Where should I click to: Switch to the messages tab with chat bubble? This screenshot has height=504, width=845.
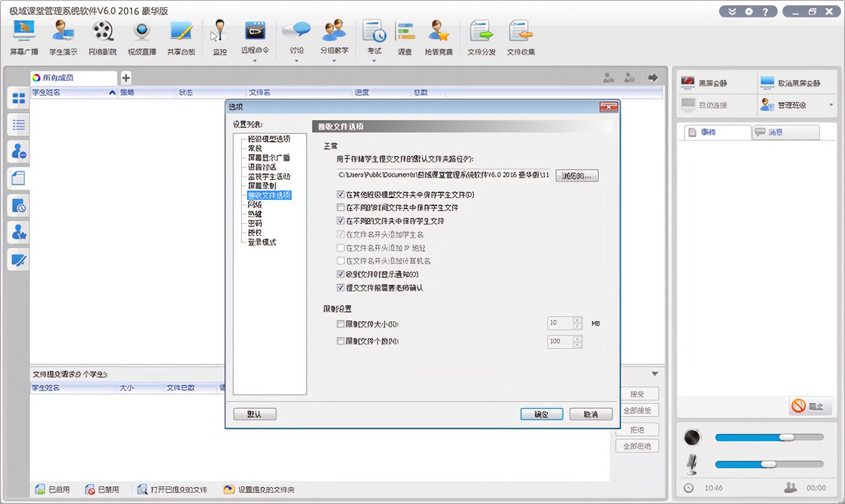[x=785, y=132]
